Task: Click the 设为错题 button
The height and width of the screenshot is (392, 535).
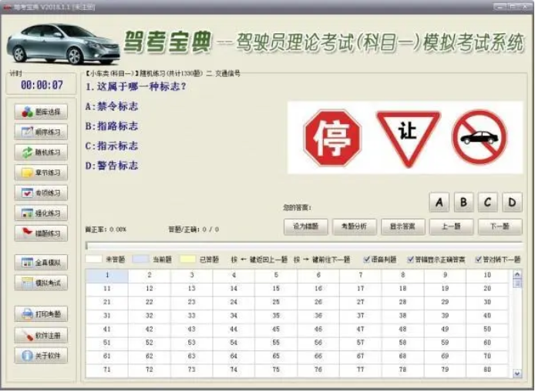Action: tap(306, 226)
